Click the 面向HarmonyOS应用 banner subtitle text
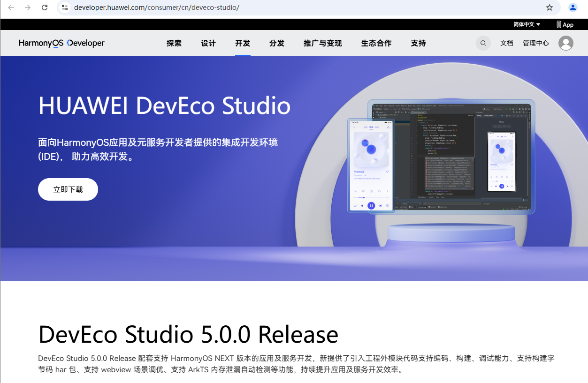 coord(158,149)
